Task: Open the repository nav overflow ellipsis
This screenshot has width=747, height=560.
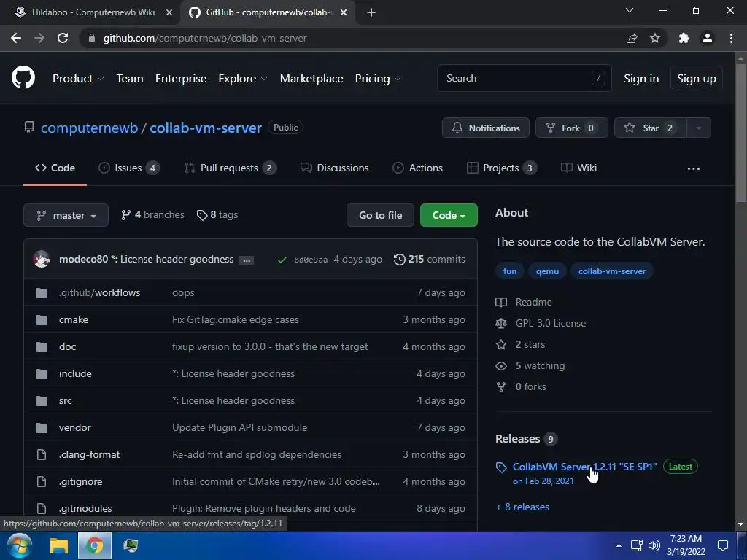Action: [694, 168]
